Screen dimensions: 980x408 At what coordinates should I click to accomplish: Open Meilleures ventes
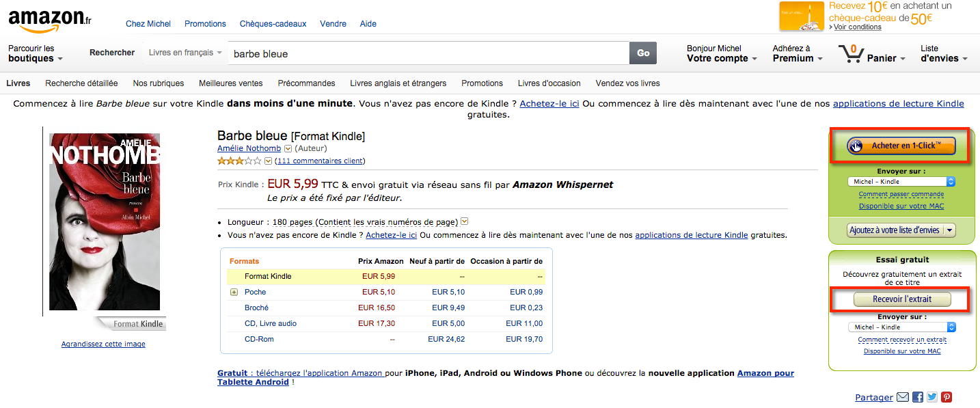tap(231, 83)
